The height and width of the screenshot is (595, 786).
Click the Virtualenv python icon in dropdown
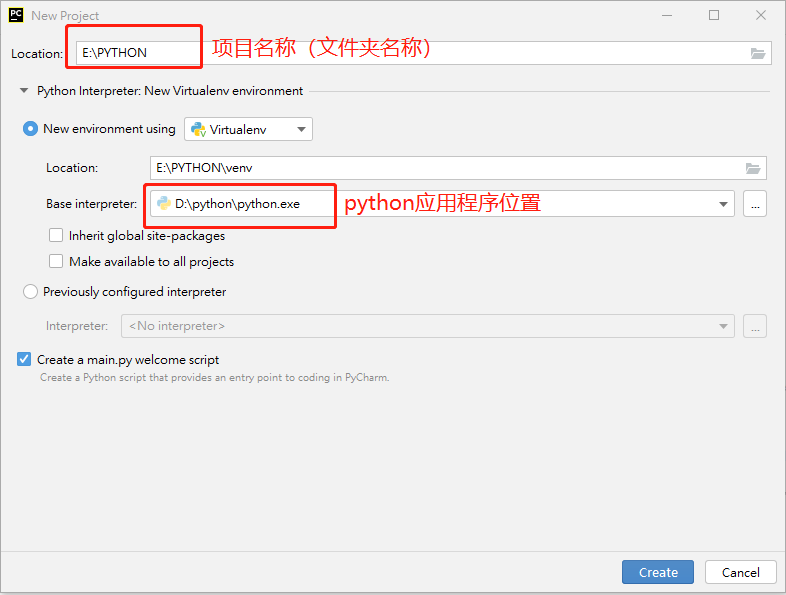click(x=199, y=129)
